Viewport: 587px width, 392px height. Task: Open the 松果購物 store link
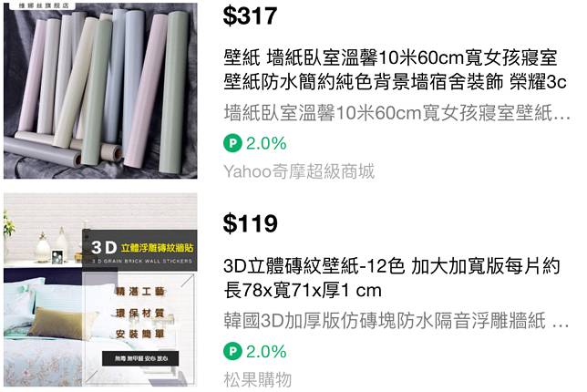[x=258, y=379]
